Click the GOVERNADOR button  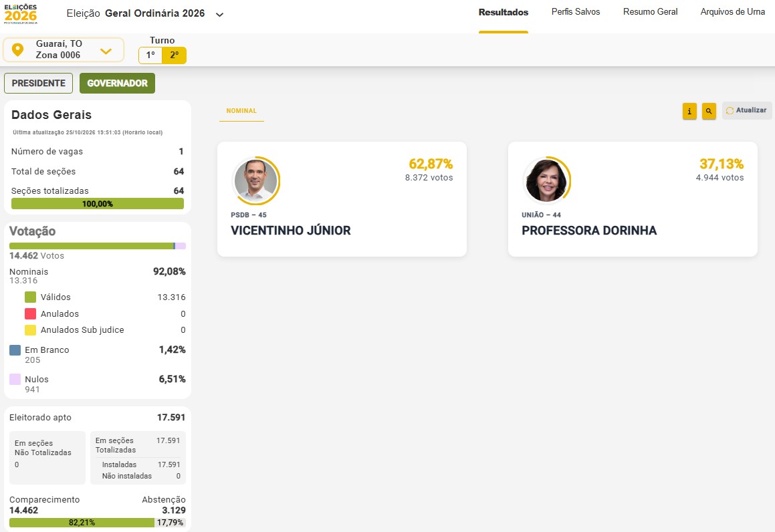(117, 83)
